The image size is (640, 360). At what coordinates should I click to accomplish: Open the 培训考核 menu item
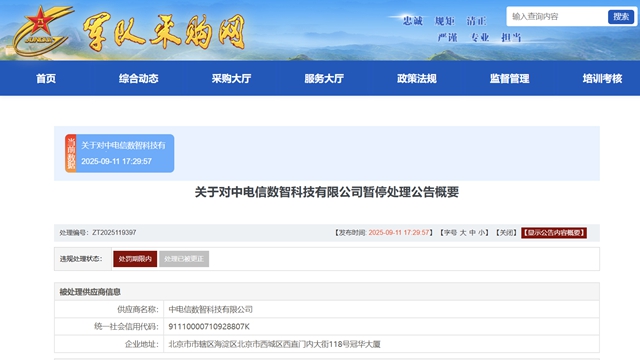[602, 78]
